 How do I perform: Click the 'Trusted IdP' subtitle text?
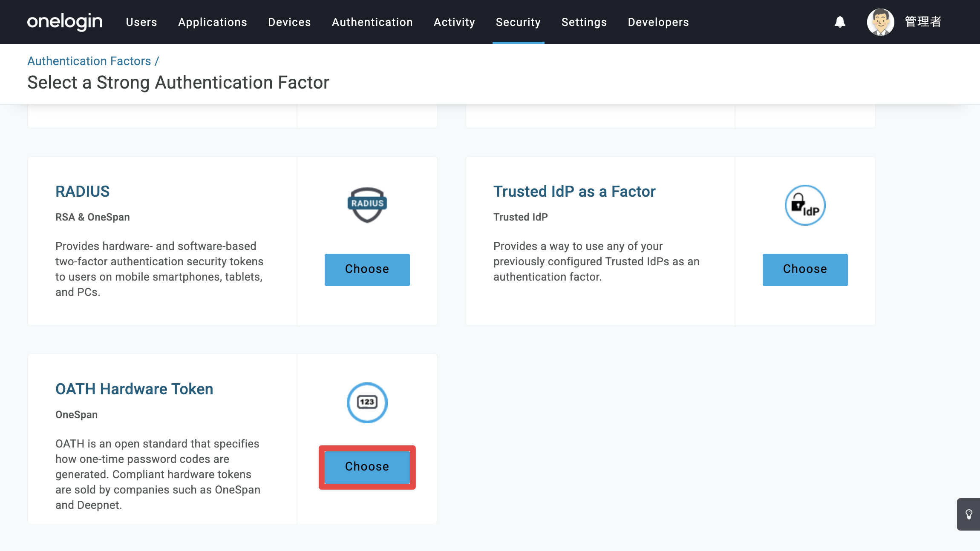(521, 217)
